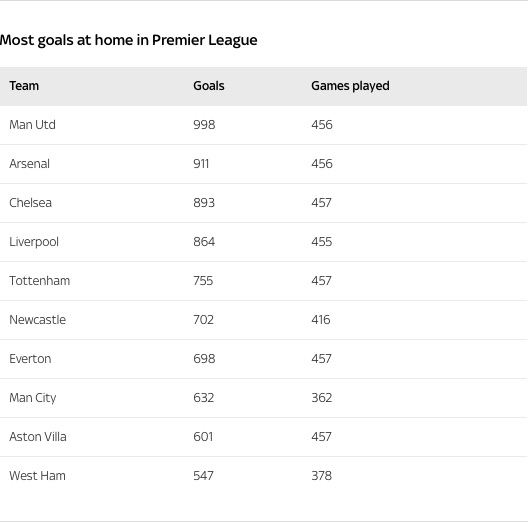529x522 pixels.
Task: Click the 998 goals value
Action: coord(204,125)
